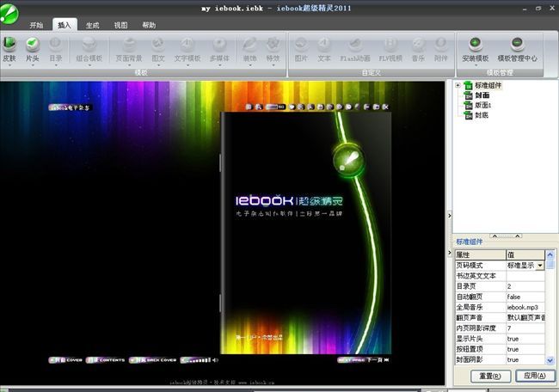The width and height of the screenshot is (559, 392).
Task: Click the 片头 (intro) green check icon
Action: tap(33, 44)
